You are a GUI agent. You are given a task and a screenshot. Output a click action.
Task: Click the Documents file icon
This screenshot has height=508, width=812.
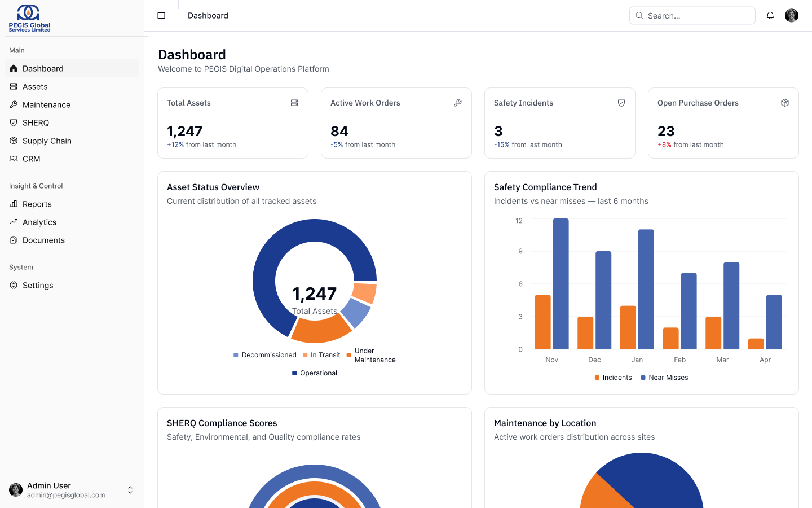[14, 240]
